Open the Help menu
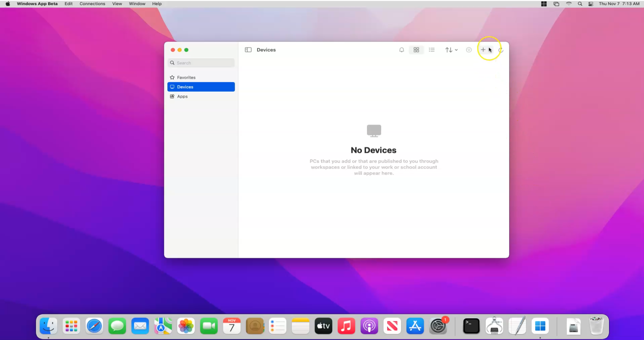 (157, 4)
